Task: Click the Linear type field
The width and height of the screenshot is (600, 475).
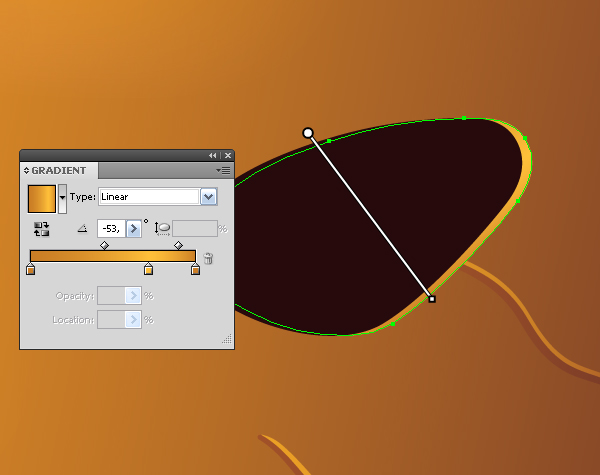Action: pos(149,197)
